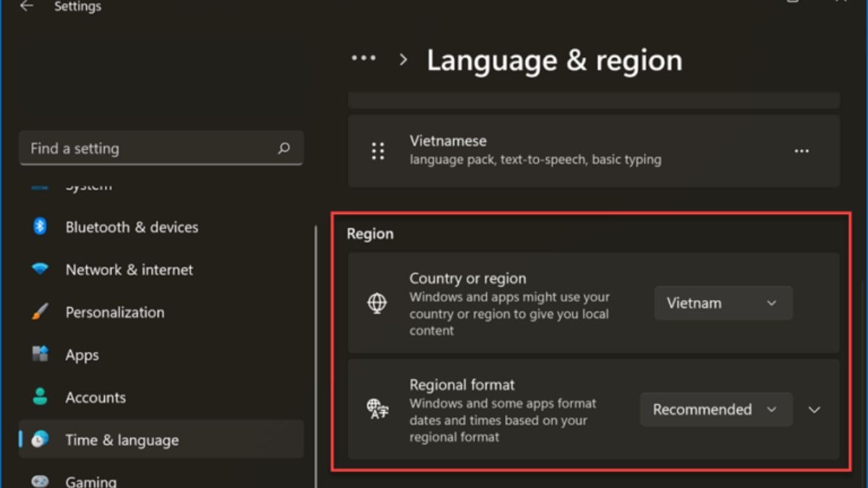Open Network & internet settings
Image resolution: width=868 pixels, height=488 pixels.
click(x=161, y=270)
